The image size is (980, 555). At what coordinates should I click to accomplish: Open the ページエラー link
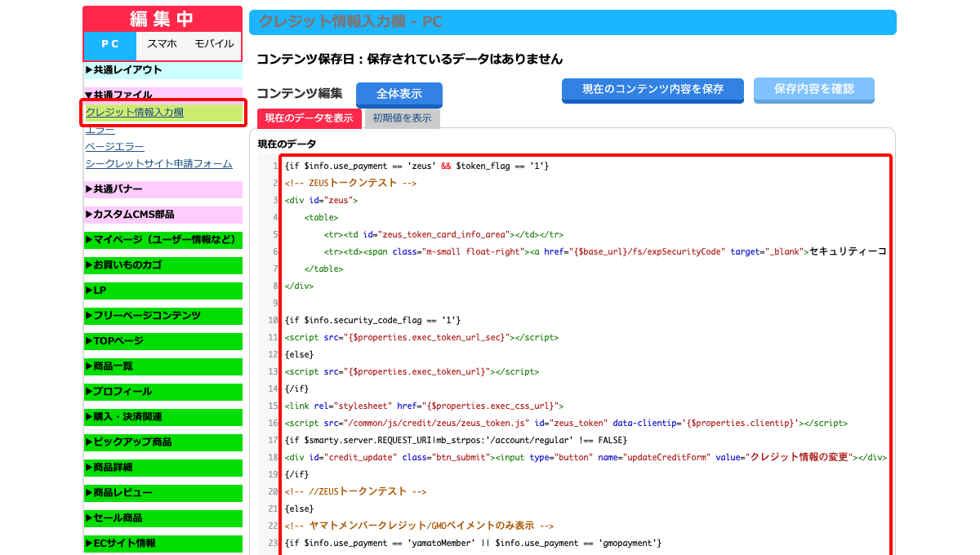pos(115,147)
